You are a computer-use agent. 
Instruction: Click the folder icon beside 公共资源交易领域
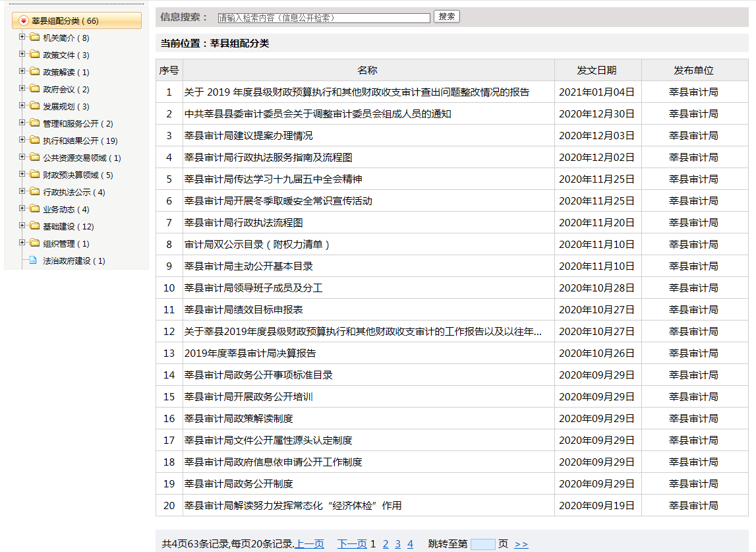tap(35, 157)
